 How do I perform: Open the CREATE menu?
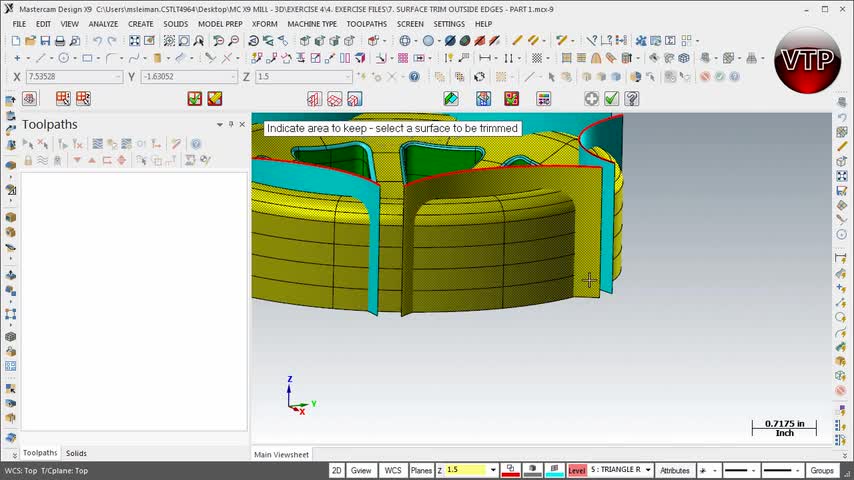(x=141, y=24)
